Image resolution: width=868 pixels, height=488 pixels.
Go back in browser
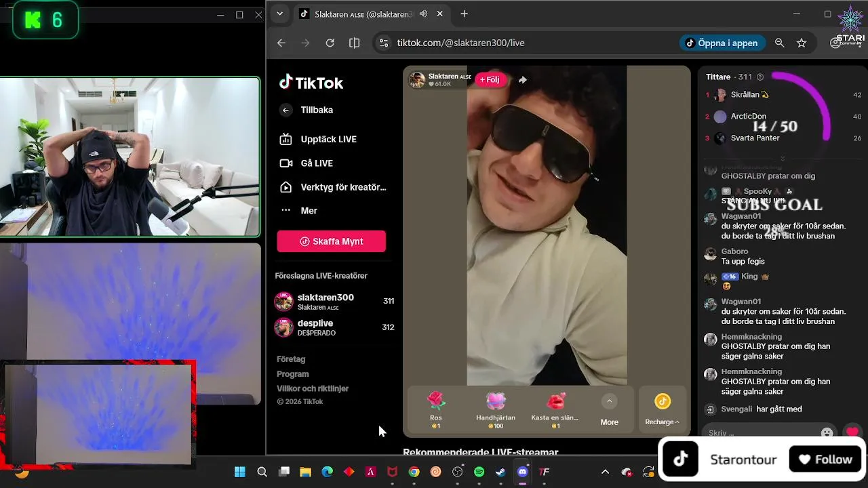click(281, 43)
